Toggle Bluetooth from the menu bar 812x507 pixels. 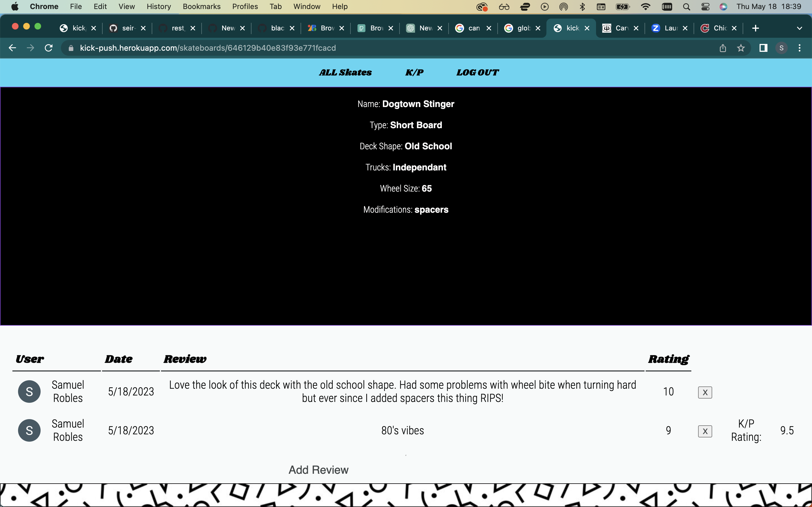tap(582, 6)
